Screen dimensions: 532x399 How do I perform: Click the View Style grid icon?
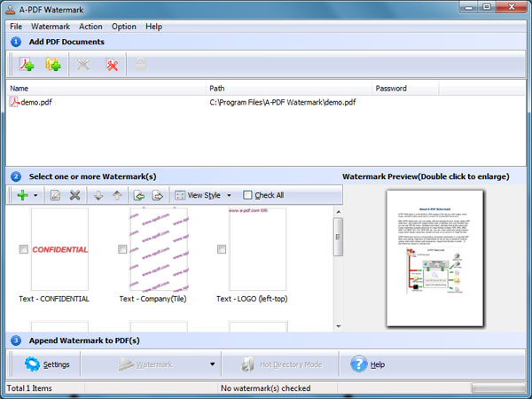[180, 195]
